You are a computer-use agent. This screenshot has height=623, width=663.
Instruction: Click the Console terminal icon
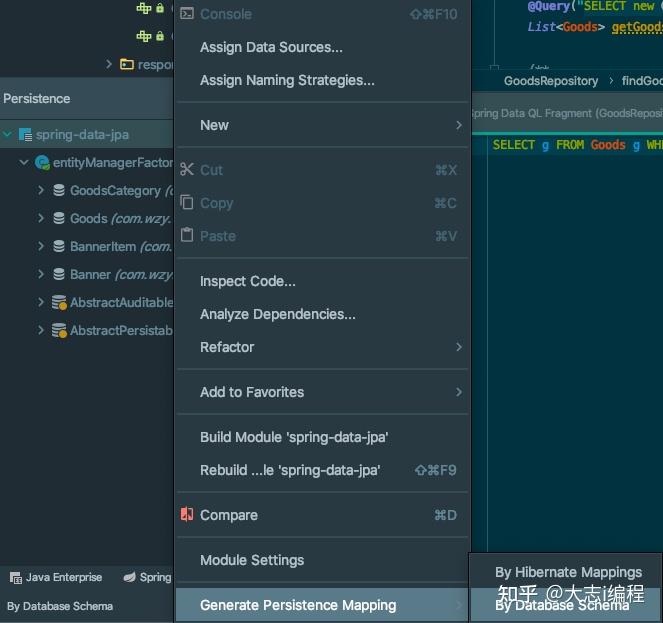pyautogui.click(x=187, y=14)
